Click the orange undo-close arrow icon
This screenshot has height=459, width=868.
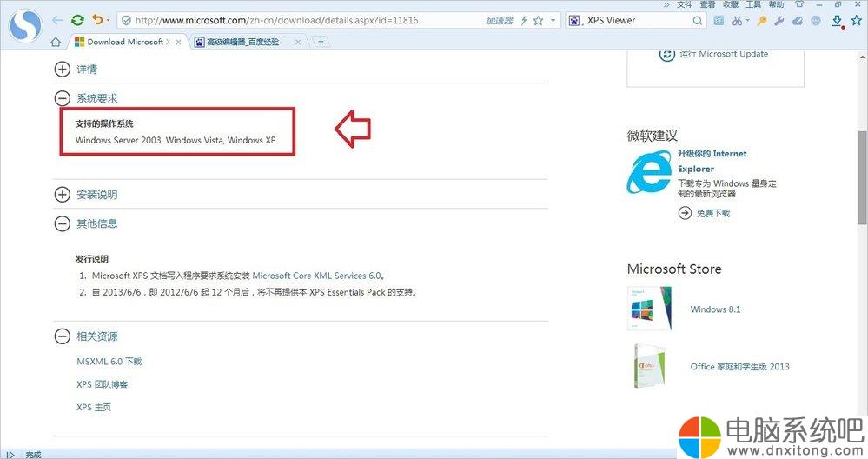point(97,20)
